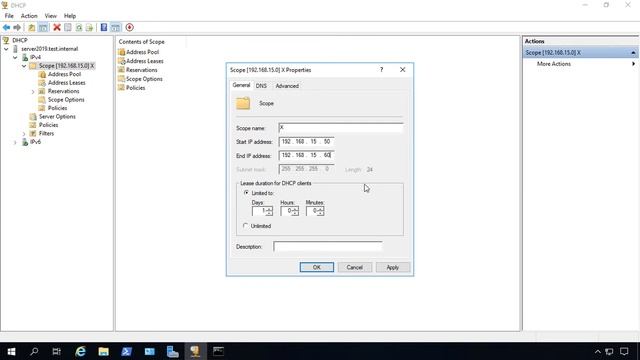Viewport: 640px width, 360px height.
Task: Expand the IPv6 tree node
Action: click(15, 142)
